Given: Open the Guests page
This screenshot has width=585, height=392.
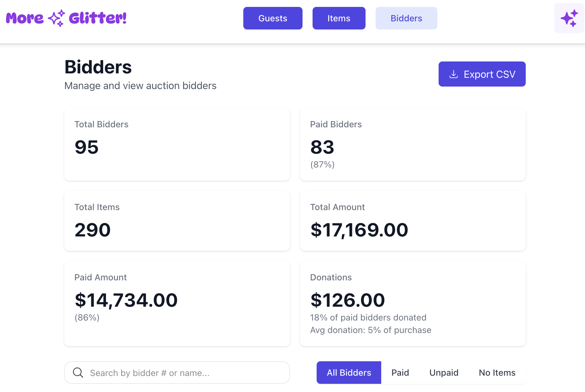Looking at the screenshot, I should click(x=273, y=18).
